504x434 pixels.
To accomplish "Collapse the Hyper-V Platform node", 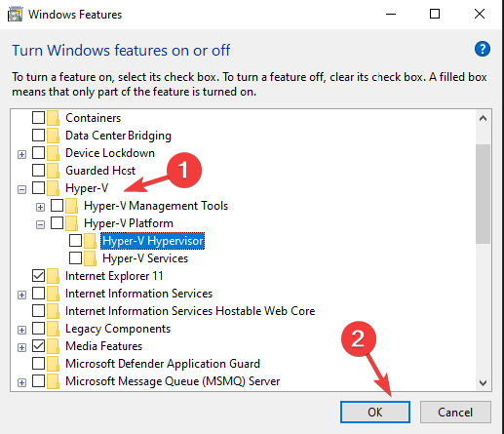I will (40, 224).
